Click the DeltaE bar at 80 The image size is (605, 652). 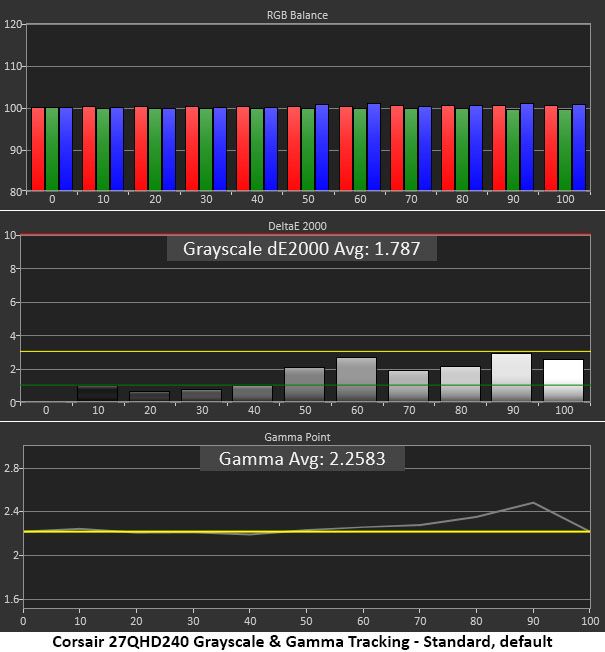point(460,384)
